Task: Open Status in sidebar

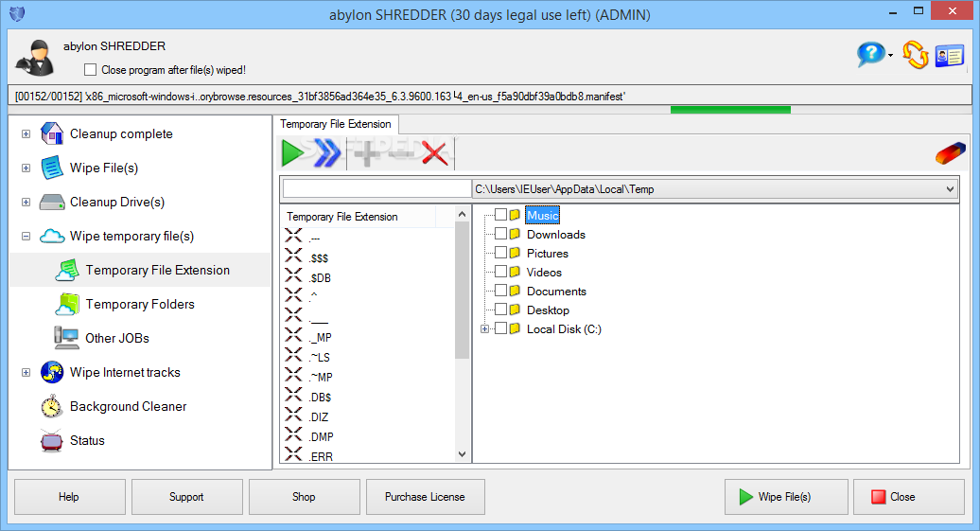Action: point(87,440)
